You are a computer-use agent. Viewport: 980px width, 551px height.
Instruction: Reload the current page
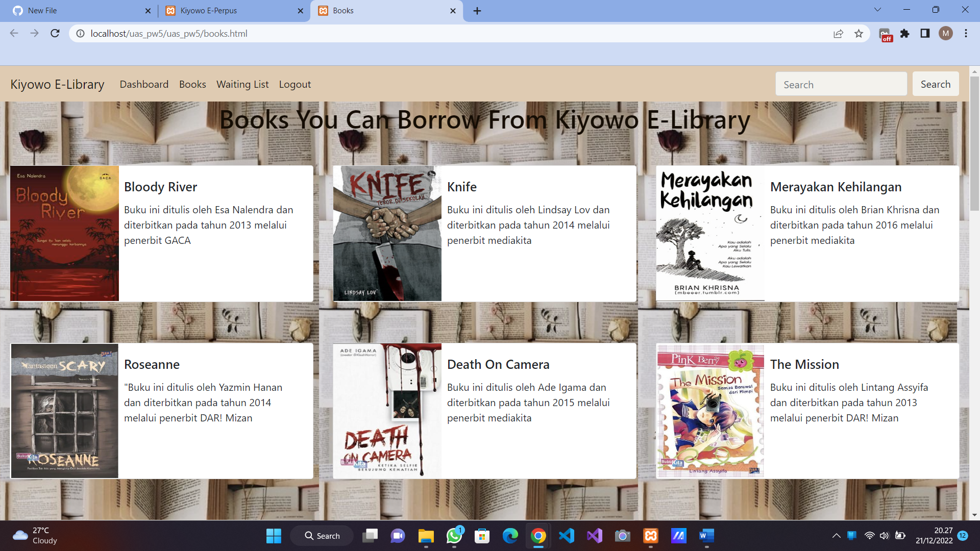pos(55,34)
